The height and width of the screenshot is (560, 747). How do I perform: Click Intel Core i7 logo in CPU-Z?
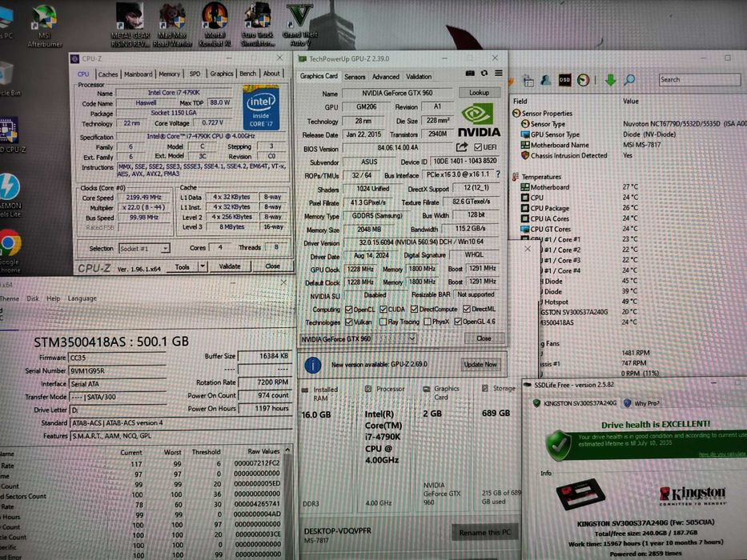coord(261,108)
